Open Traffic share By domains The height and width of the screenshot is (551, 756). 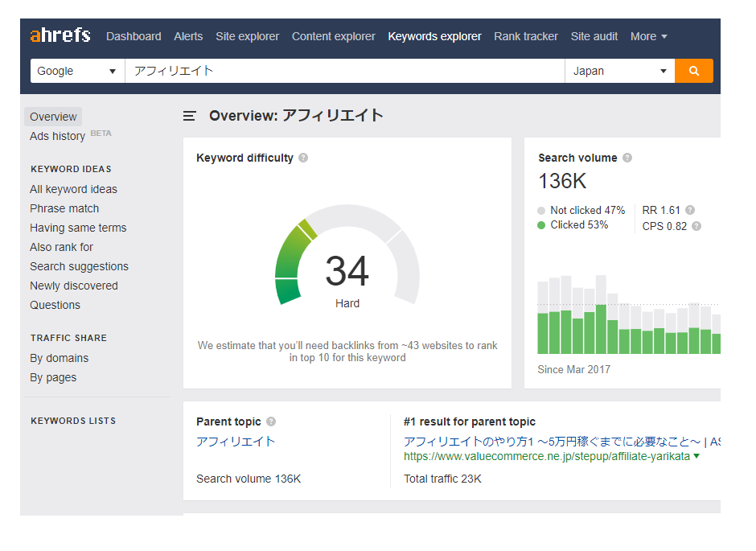(60, 358)
